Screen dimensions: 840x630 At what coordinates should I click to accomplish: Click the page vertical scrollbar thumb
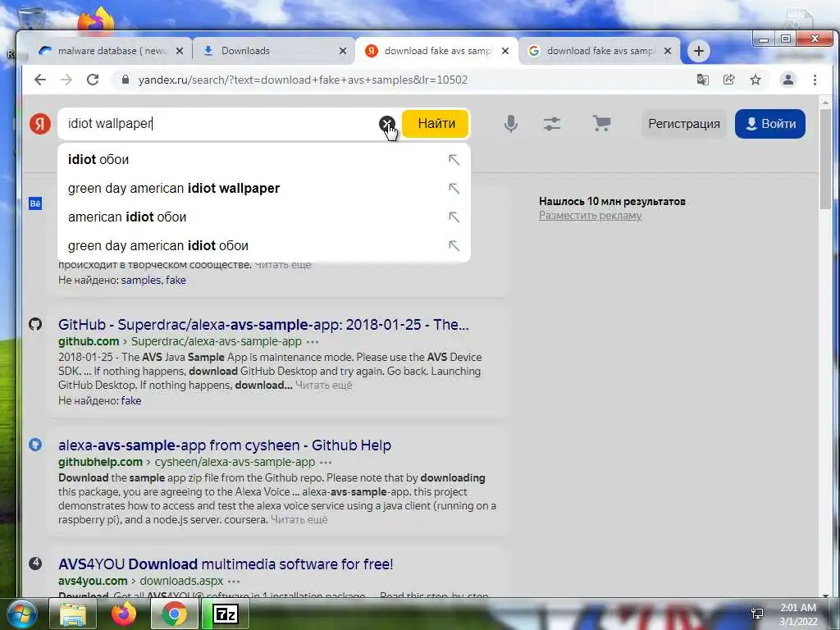click(825, 161)
